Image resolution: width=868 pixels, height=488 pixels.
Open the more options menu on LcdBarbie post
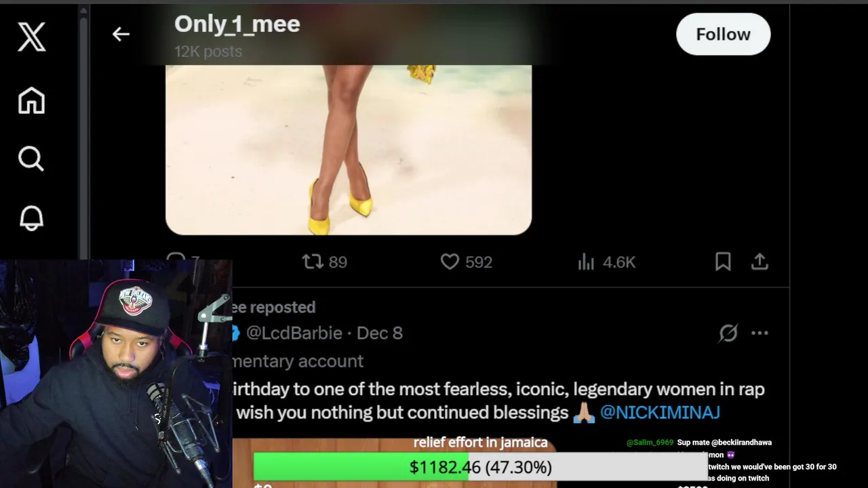(x=759, y=333)
